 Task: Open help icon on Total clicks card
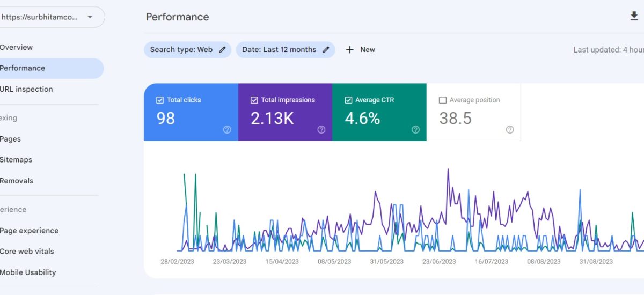[x=227, y=130]
